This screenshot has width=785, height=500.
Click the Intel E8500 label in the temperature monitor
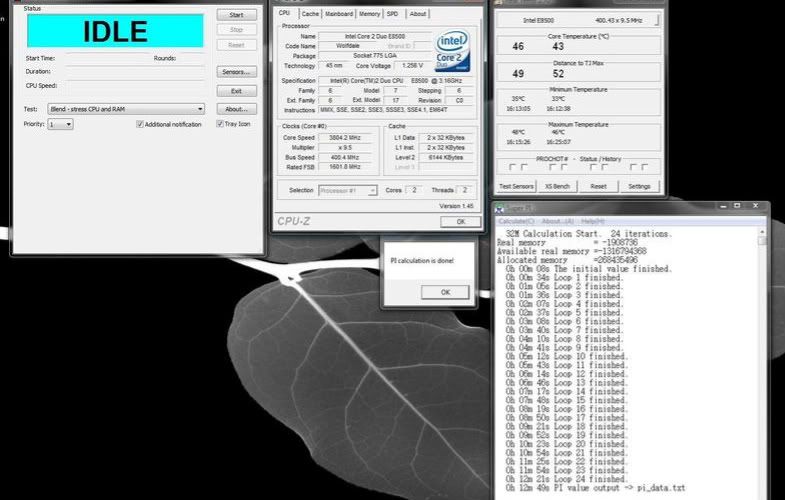538,21
